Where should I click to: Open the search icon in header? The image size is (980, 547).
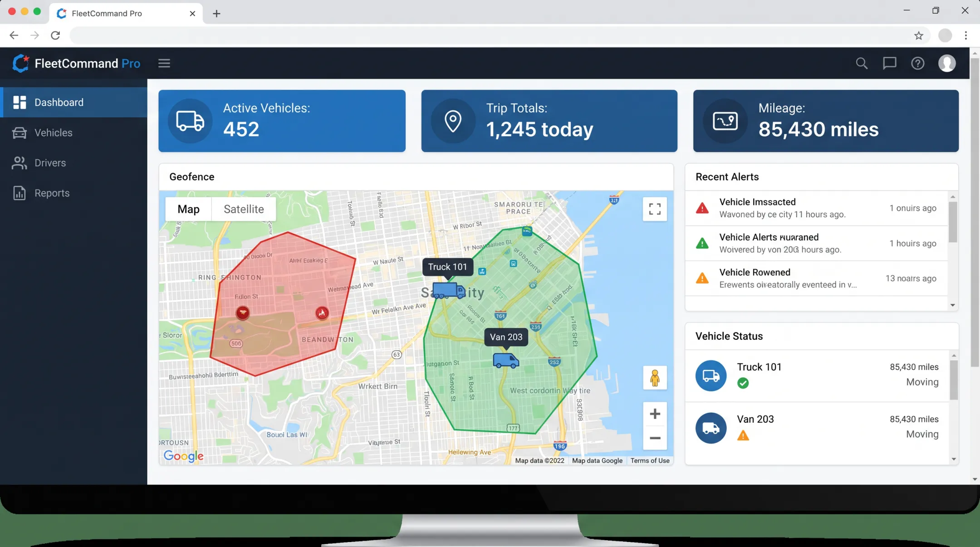point(862,63)
